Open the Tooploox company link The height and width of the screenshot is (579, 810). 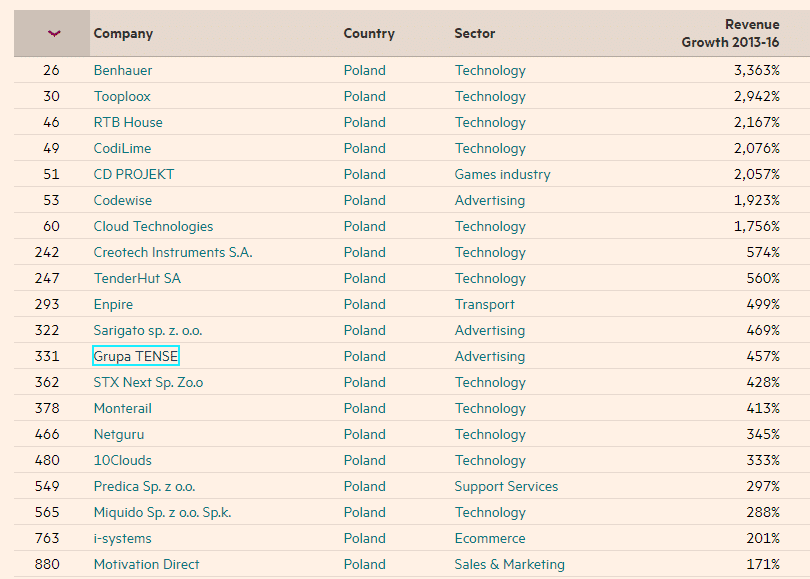tap(122, 97)
